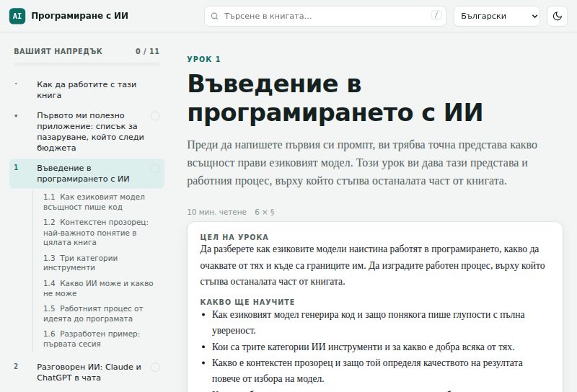Toggle completion circle for Разговорен ИИ chapter
This screenshot has height=392, width=577.
point(155,367)
